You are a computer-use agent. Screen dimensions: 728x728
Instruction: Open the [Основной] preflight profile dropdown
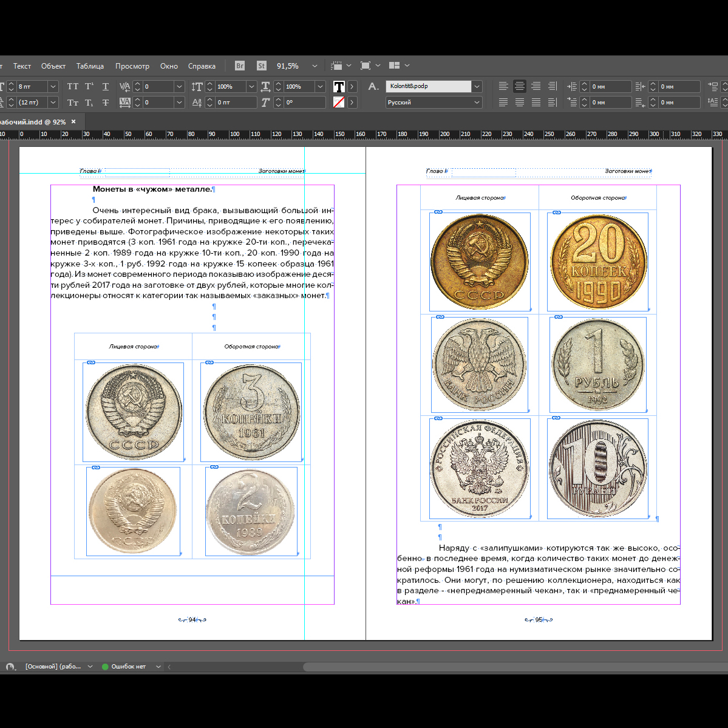[x=90, y=667]
